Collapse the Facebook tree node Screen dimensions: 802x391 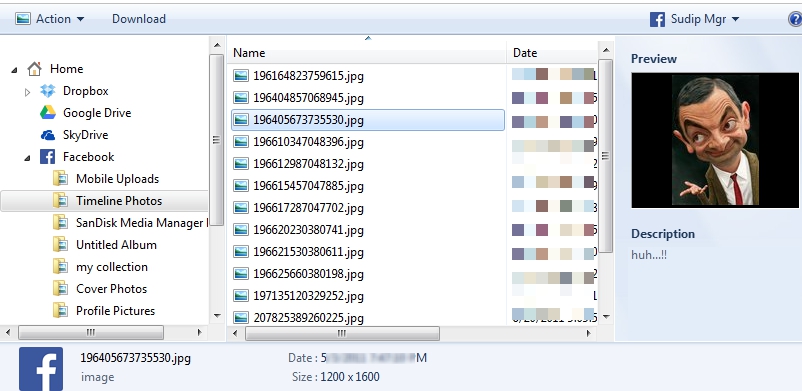point(27,158)
